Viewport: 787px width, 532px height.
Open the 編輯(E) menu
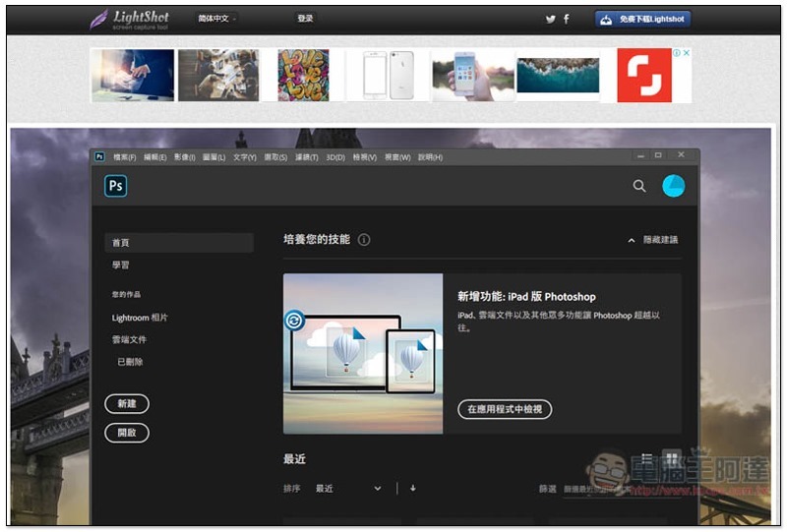coord(155,157)
